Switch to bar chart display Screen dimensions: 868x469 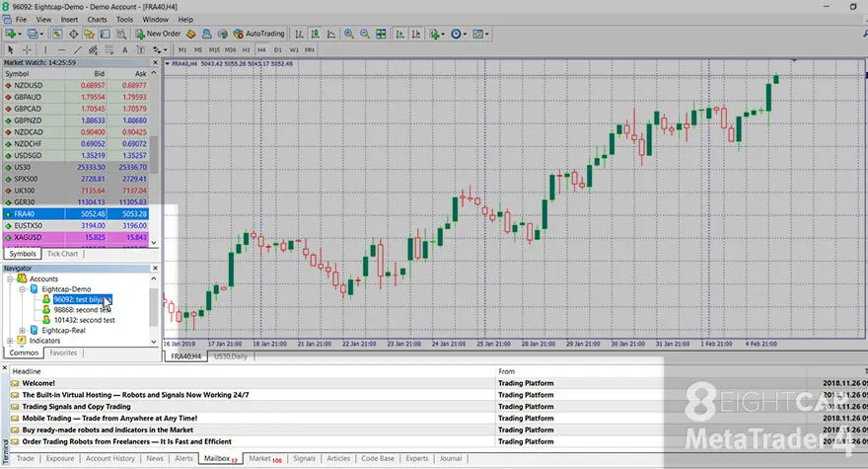pyautogui.click(x=299, y=34)
